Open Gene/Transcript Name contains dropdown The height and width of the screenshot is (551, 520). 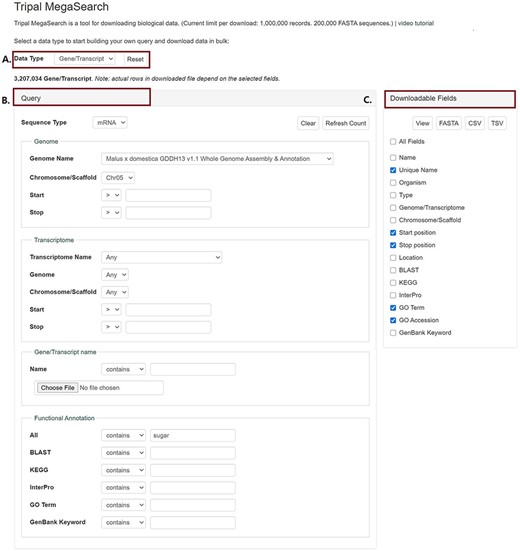123,369
